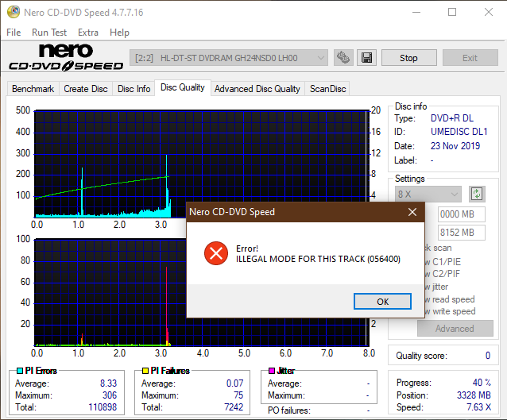Image resolution: width=507 pixels, height=420 pixels.
Task: Click the yellow PI Failures color swatch
Action: tap(145, 371)
